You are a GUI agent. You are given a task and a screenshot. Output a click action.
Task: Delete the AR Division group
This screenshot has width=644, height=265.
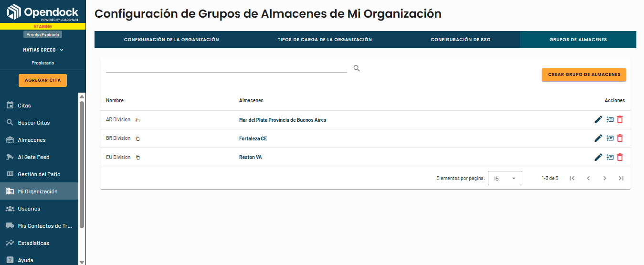620,119
